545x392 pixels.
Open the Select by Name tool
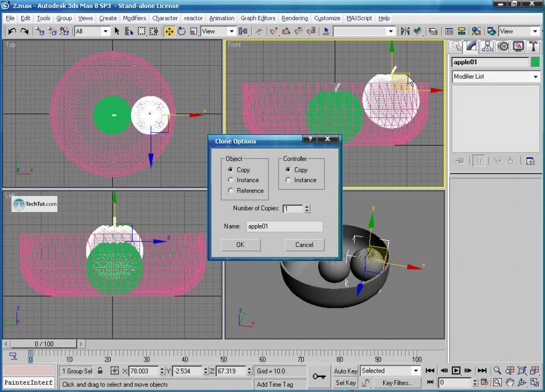click(129, 32)
